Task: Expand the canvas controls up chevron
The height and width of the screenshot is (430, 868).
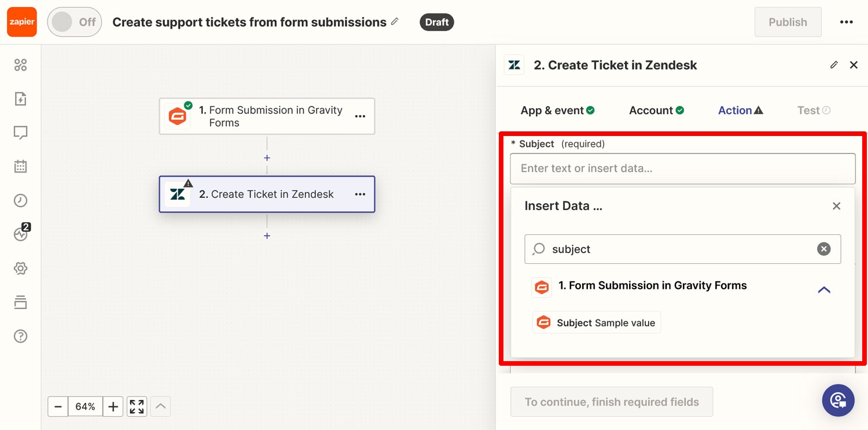Action: (161, 407)
